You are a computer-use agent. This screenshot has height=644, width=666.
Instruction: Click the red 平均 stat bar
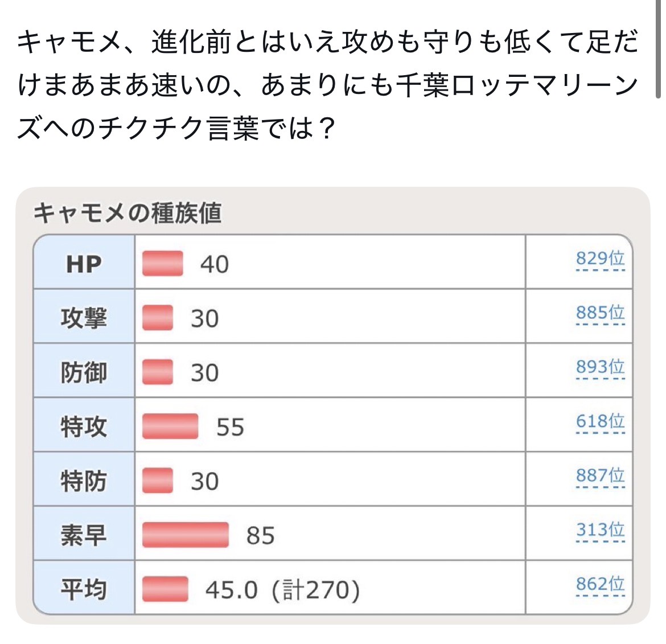click(165, 589)
